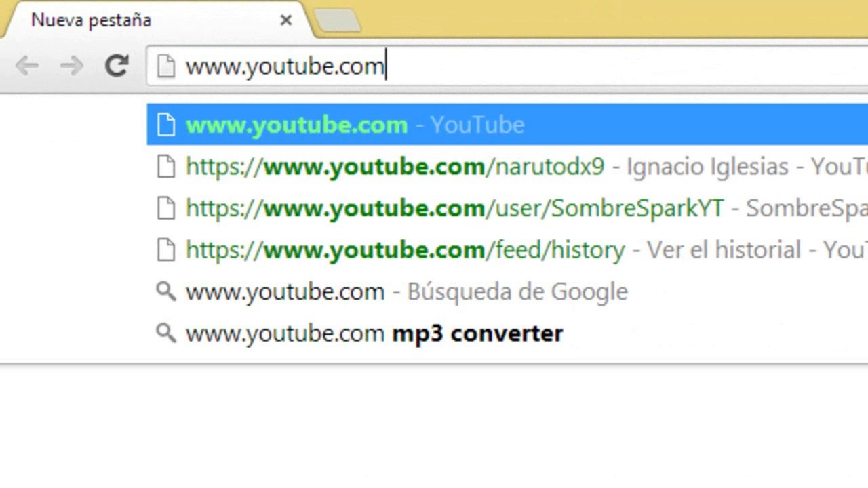868x488 pixels.
Task: Select the Nueva pestaña tab
Action: [x=159, y=20]
